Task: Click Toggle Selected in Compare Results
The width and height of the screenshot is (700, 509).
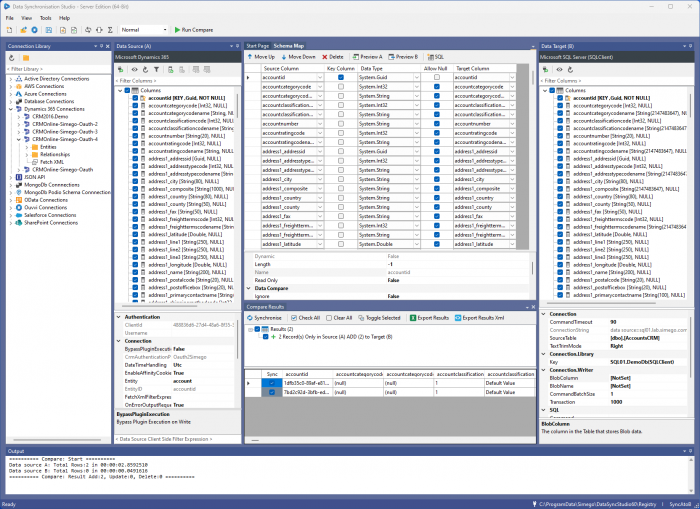Action: [379, 318]
